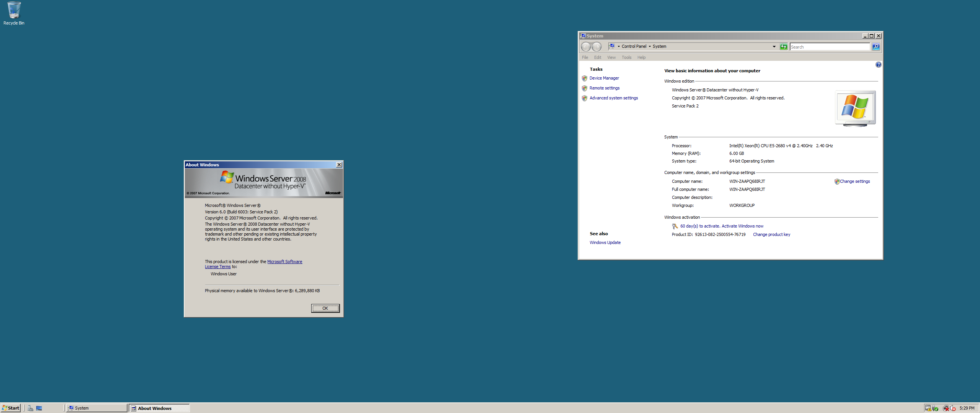This screenshot has width=980, height=413.
Task: Click Version 6.0 Build 6003 text
Action: coord(241,212)
